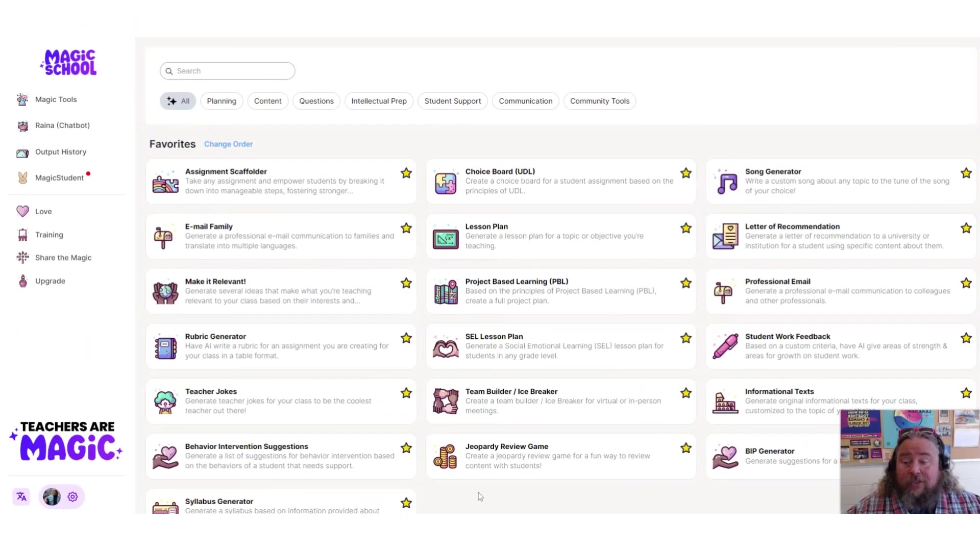Switch to the Questions filter
Viewport: 980px width, 551px height.
[x=316, y=101]
